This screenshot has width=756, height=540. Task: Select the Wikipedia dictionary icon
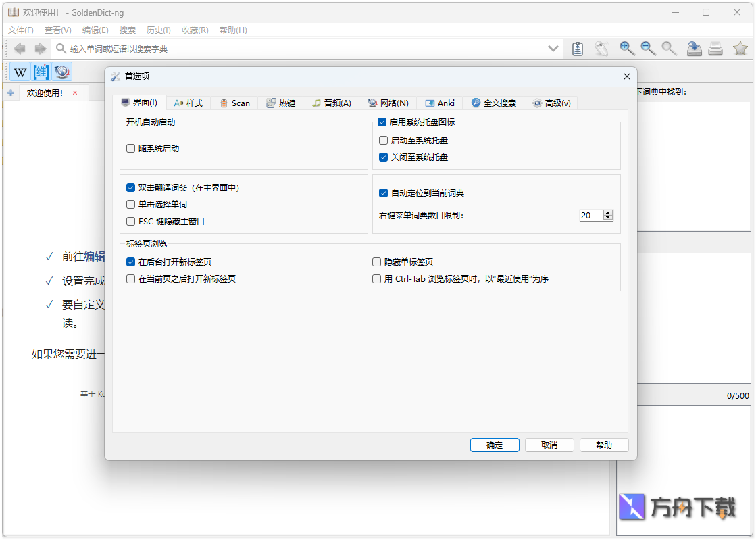[19, 71]
